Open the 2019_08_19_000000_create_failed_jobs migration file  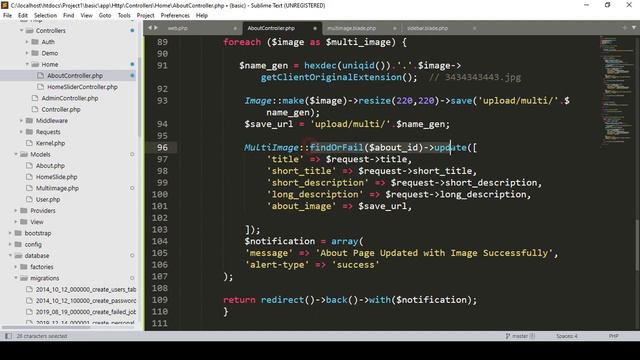(86, 312)
